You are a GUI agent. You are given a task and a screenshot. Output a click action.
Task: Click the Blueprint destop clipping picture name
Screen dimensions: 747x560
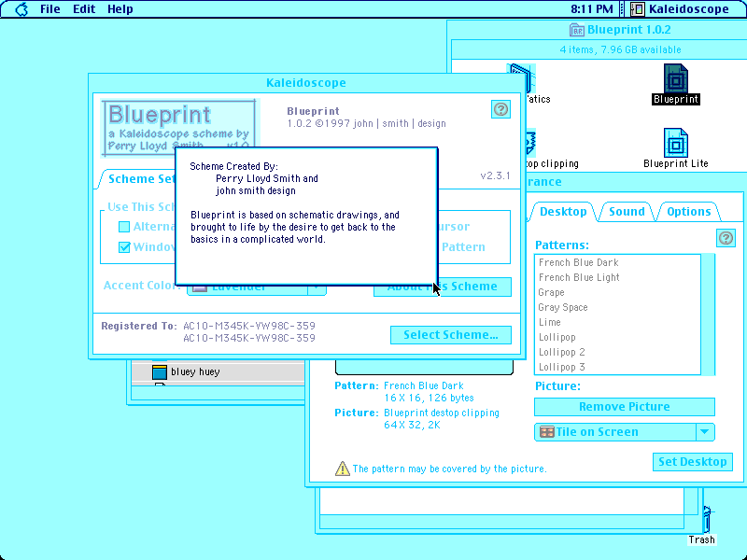441,413
